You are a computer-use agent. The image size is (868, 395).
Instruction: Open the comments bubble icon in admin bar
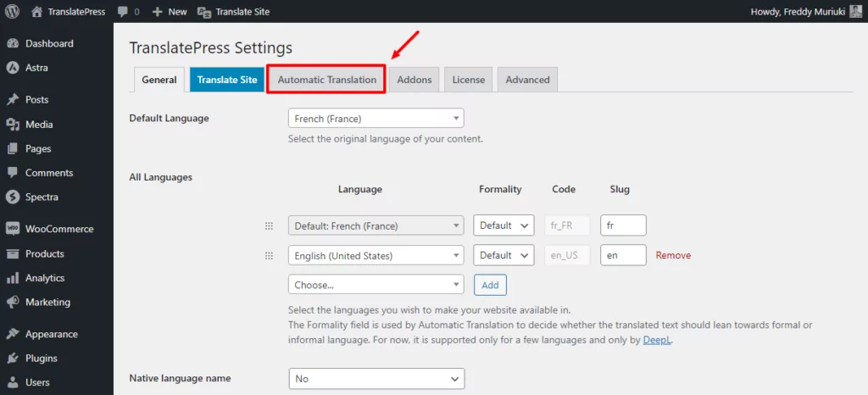[x=124, y=12]
